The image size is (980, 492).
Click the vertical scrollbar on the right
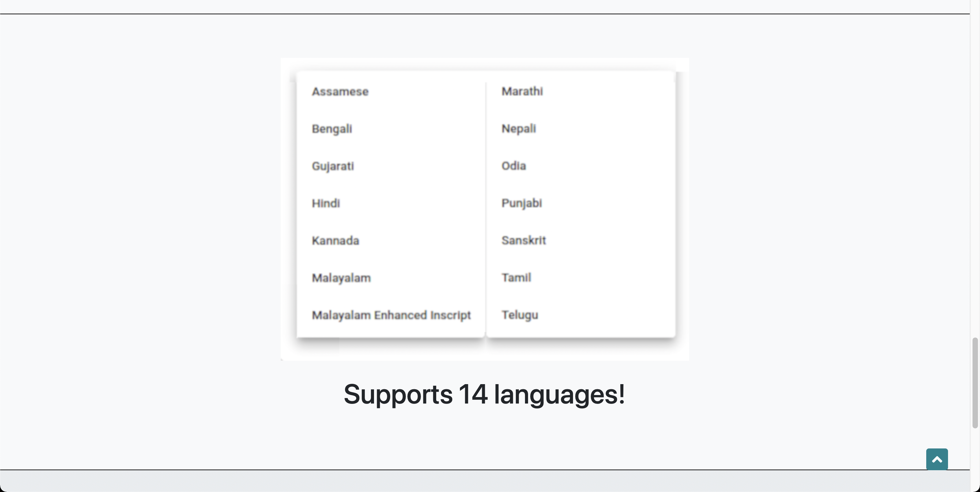pyautogui.click(x=976, y=380)
